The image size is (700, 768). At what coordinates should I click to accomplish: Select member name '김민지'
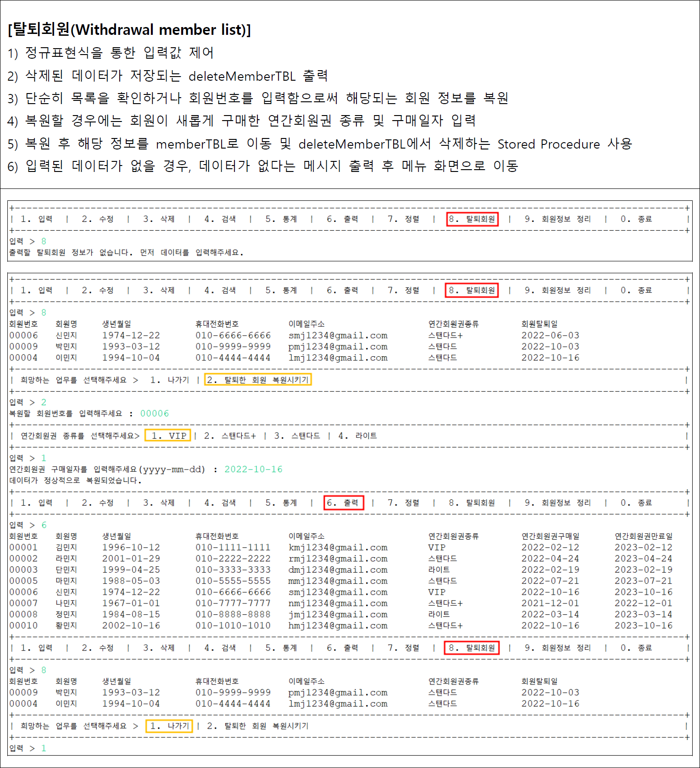pos(67,547)
